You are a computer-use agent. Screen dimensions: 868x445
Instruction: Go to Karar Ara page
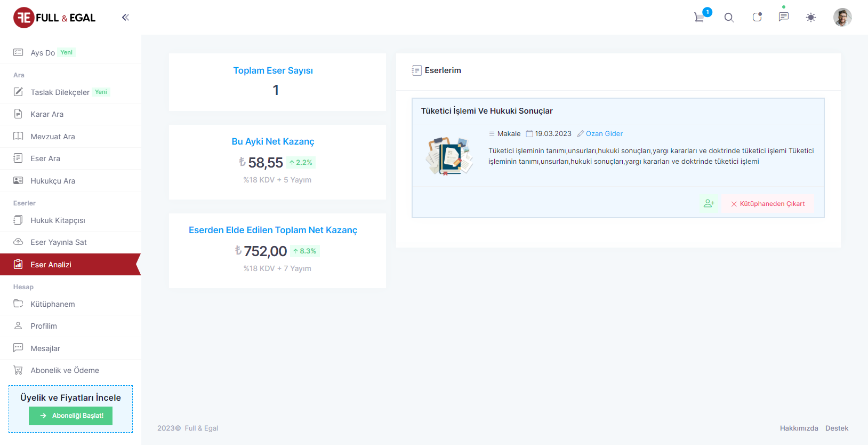tap(47, 114)
